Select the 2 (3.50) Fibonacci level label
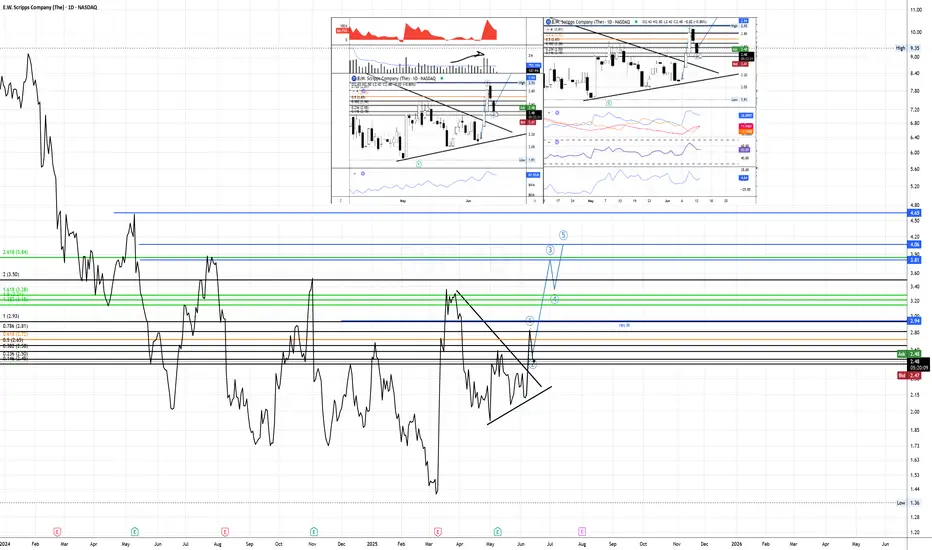 pos(11,275)
